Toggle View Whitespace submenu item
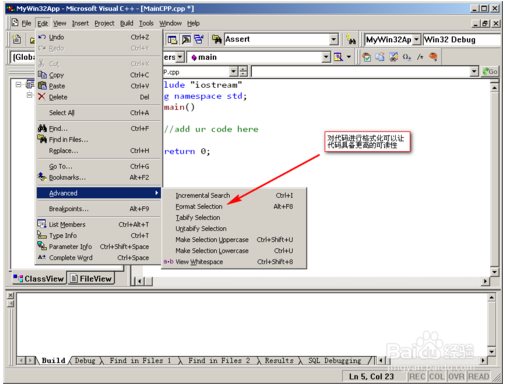 coord(234,262)
